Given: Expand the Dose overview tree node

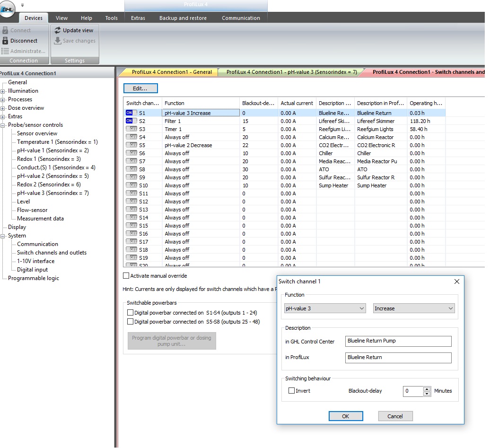Looking at the screenshot, I should 3,108.
